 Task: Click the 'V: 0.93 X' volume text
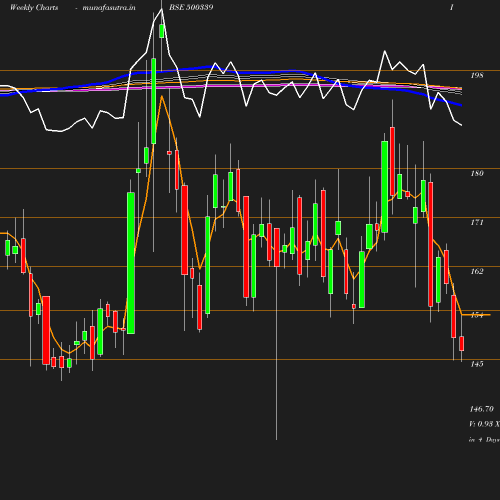[x=484, y=424]
